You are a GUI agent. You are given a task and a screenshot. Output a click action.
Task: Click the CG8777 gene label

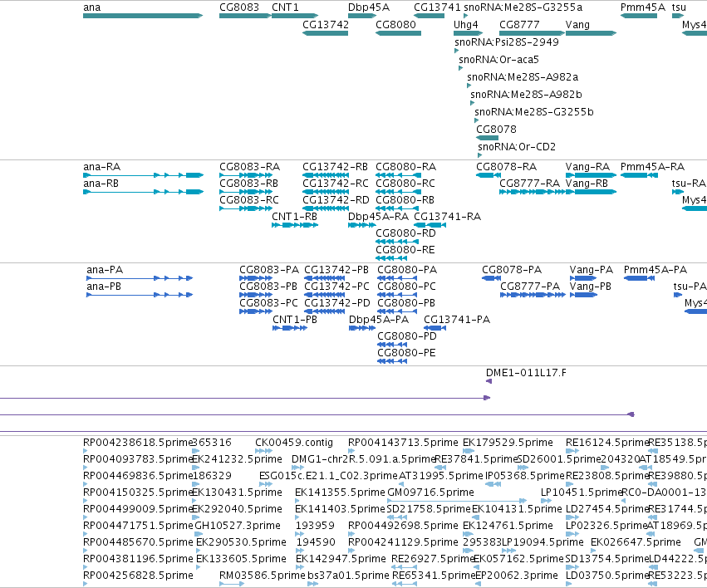[519, 25]
